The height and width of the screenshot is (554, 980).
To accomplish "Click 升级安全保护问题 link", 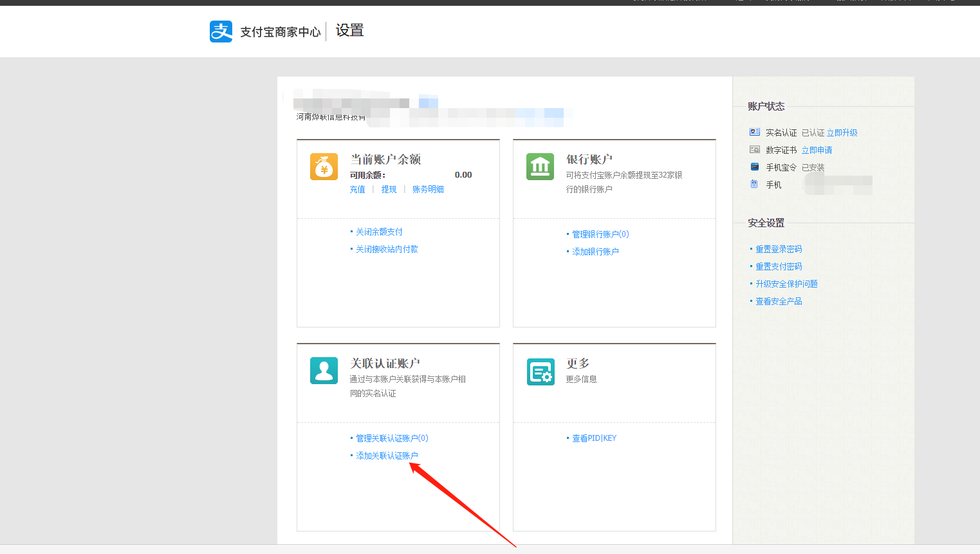I will (786, 284).
